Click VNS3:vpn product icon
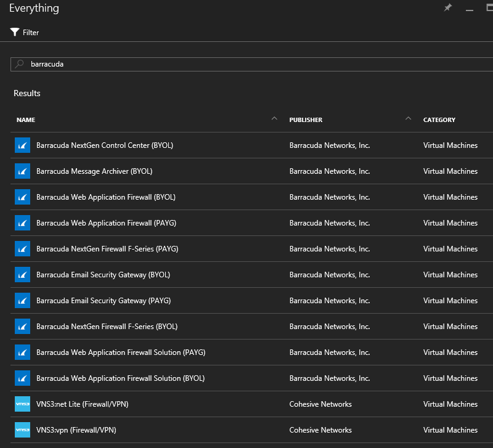The image size is (493, 448). tap(22, 430)
